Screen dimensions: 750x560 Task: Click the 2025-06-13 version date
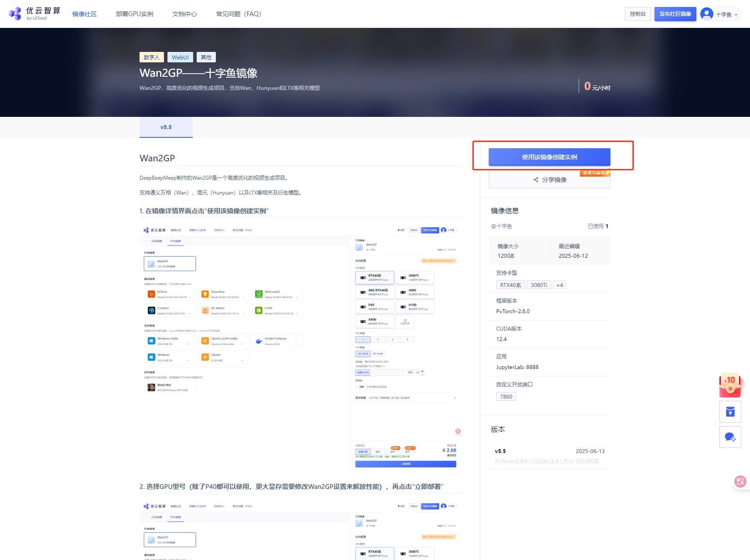[590, 451]
